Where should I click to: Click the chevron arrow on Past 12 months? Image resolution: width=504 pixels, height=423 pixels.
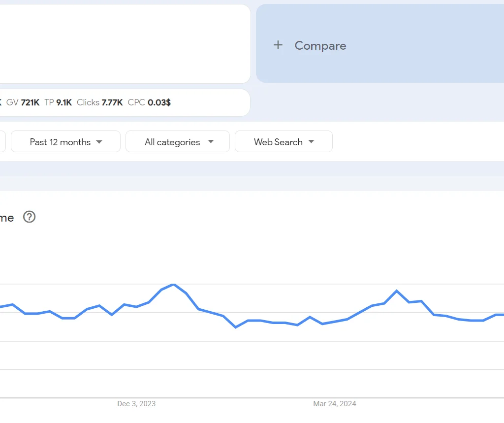[100, 141]
